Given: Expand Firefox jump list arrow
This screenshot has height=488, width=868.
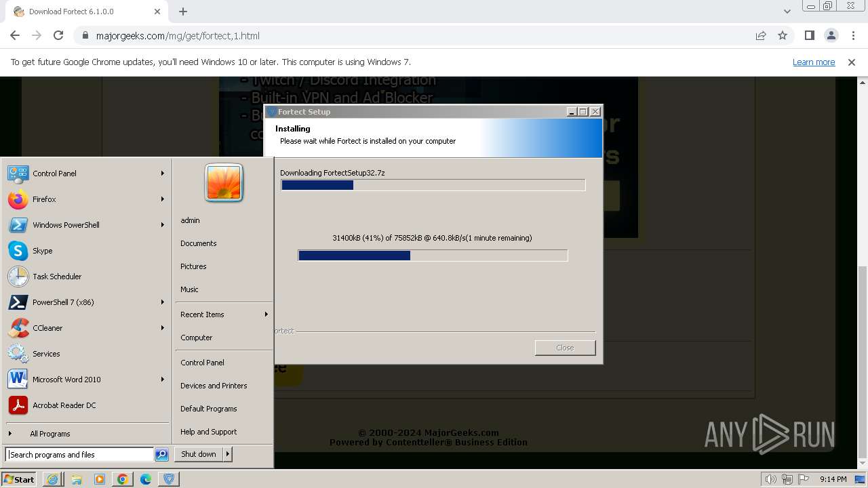Looking at the screenshot, I should pos(163,199).
